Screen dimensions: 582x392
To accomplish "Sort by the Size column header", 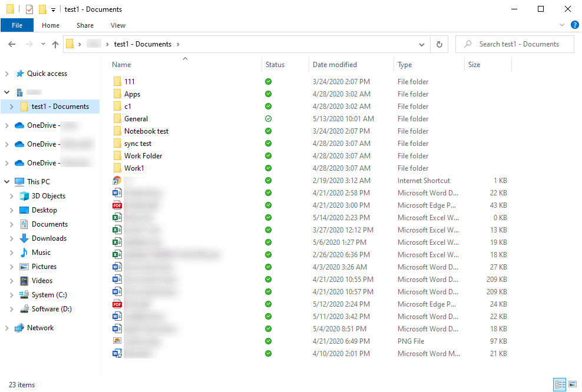I will coord(474,65).
